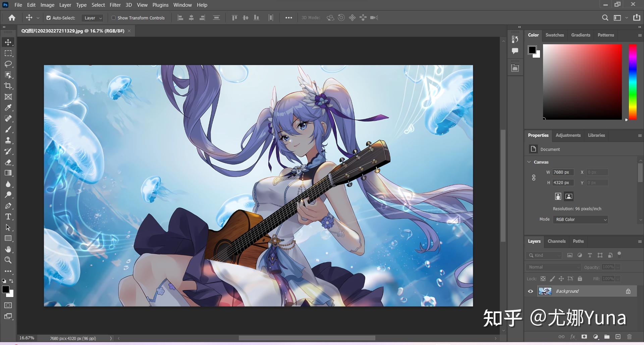Select the Clone Stamp tool
Screen dimensions: 644x345
click(x=8, y=140)
